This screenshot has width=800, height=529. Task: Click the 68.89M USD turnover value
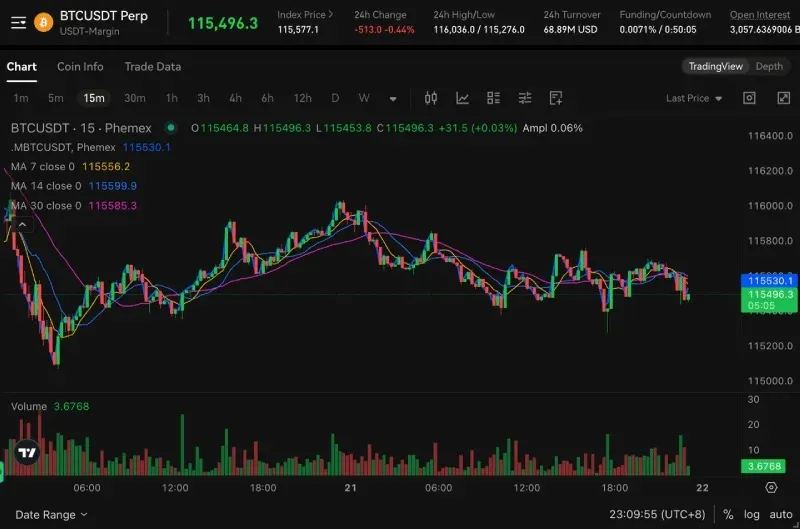click(x=570, y=30)
